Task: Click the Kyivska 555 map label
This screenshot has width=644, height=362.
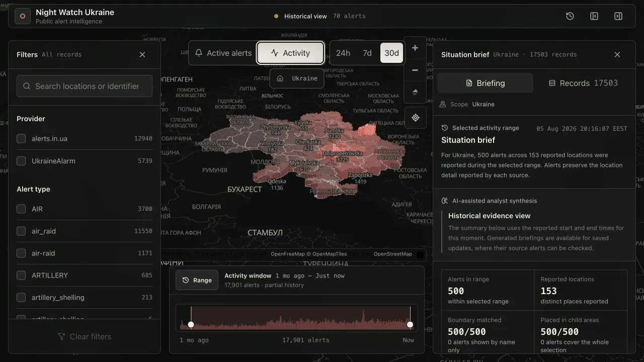Action: 303,126
